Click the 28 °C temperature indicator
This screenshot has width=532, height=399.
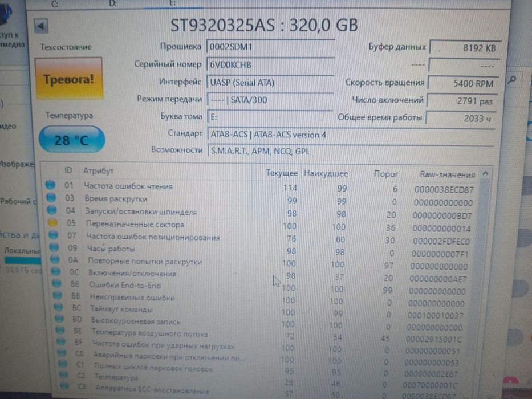pyautogui.click(x=72, y=140)
